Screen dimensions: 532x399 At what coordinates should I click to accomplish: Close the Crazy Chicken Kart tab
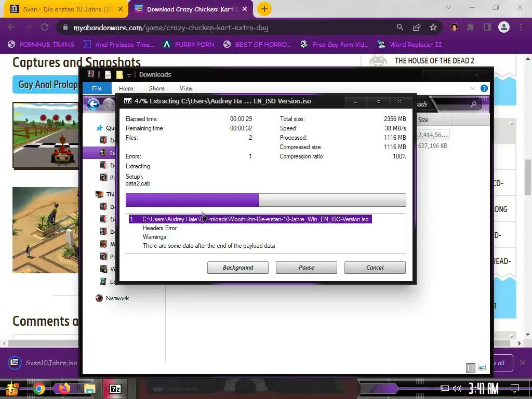(245, 9)
